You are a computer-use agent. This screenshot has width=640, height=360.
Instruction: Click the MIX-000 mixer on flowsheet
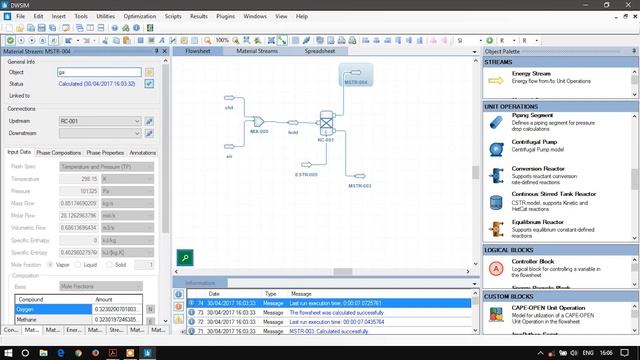258,121
